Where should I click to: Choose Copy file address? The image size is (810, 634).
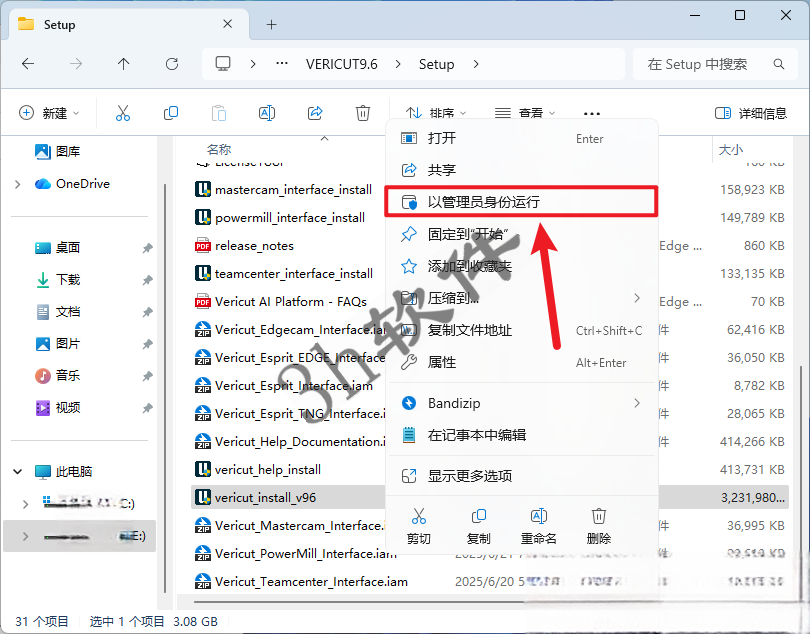pyautogui.click(x=522, y=330)
